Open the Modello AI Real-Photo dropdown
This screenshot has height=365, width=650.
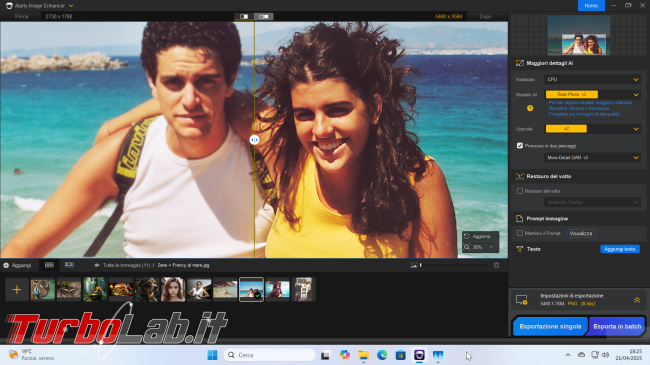(592, 95)
